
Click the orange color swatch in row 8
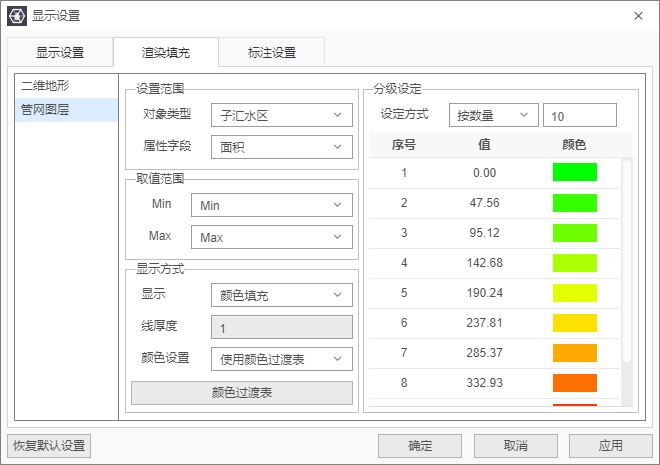[574, 382]
